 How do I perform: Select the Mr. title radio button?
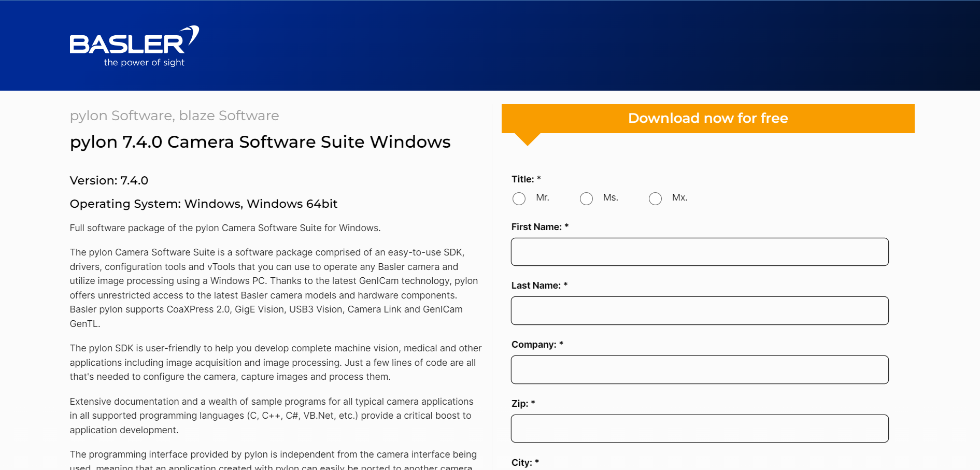click(519, 198)
